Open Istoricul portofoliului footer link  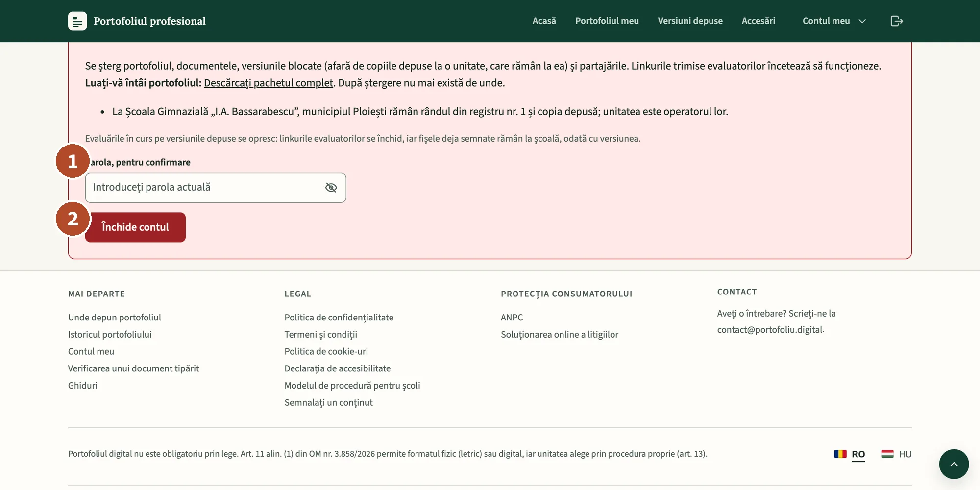pos(110,335)
